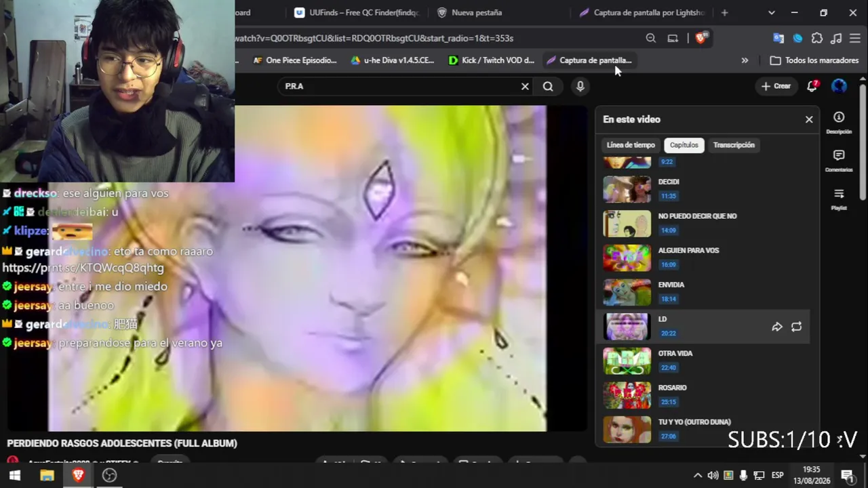
Task: Click the Brave Shields lion icon
Action: pos(701,38)
